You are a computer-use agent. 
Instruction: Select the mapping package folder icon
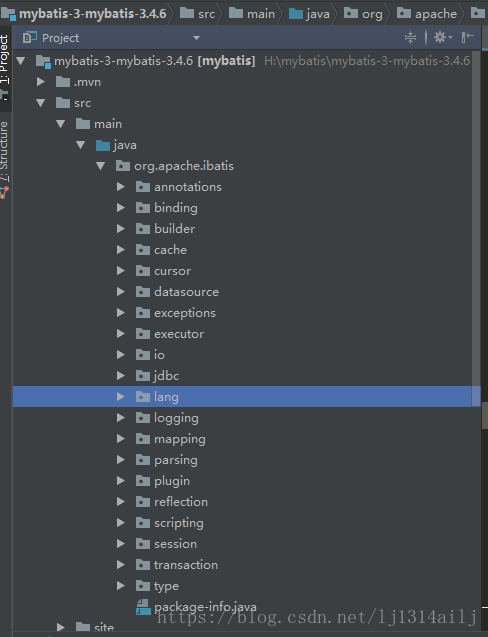pyautogui.click(x=143, y=439)
